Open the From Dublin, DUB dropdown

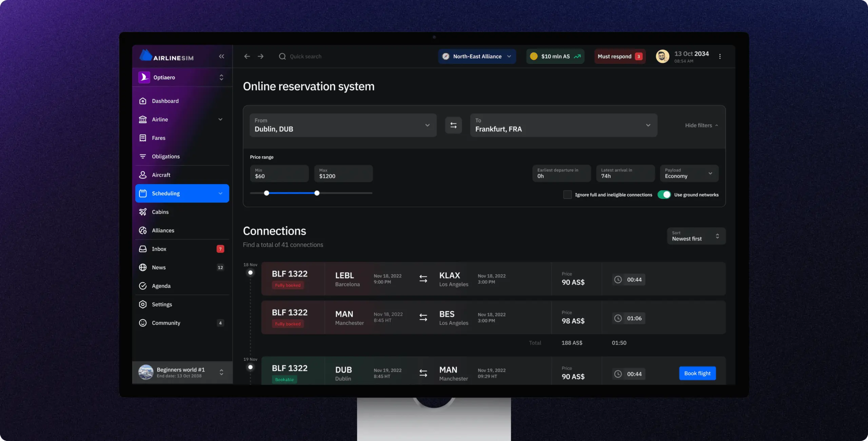343,125
